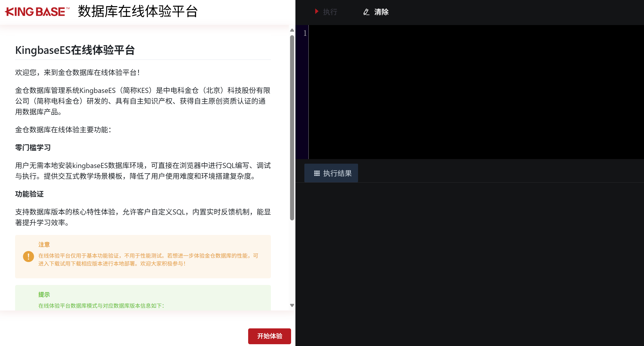The height and width of the screenshot is (346, 644).
Task: Click the orange warning exclamation icon
Action: 28,256
